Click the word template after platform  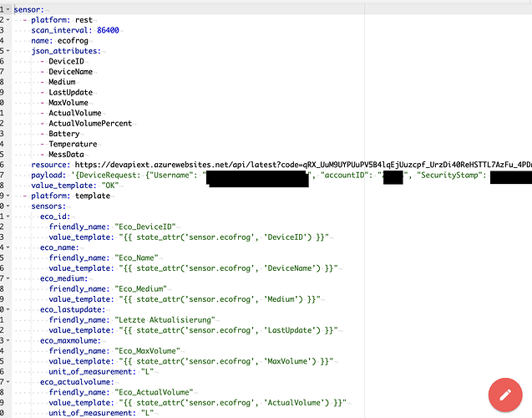93,196
